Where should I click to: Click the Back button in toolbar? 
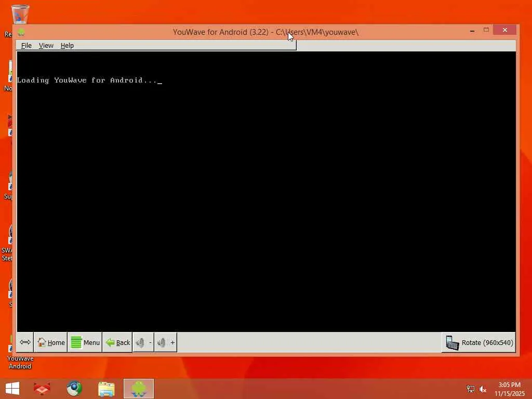(x=117, y=342)
